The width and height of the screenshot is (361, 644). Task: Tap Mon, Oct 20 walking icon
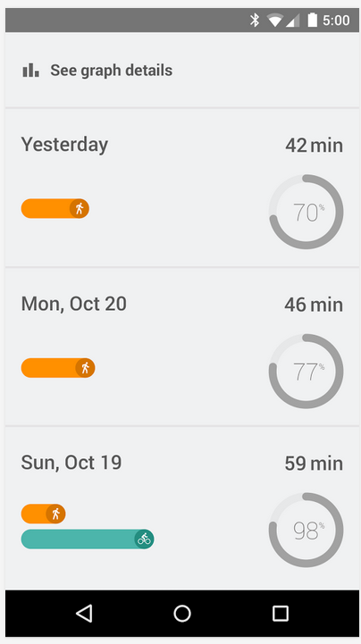tap(85, 368)
